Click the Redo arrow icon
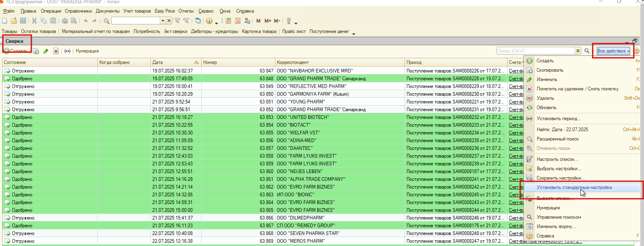 [x=95, y=21]
